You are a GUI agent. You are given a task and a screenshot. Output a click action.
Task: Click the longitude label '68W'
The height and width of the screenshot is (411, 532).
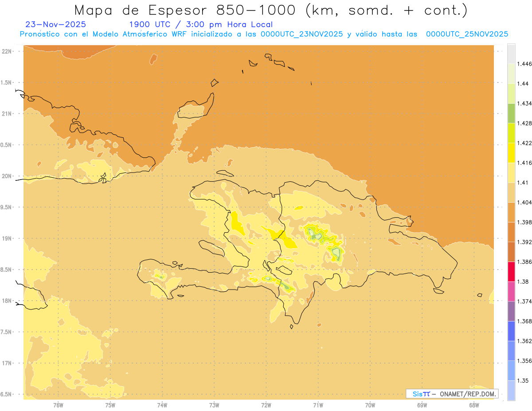pyautogui.click(x=474, y=405)
